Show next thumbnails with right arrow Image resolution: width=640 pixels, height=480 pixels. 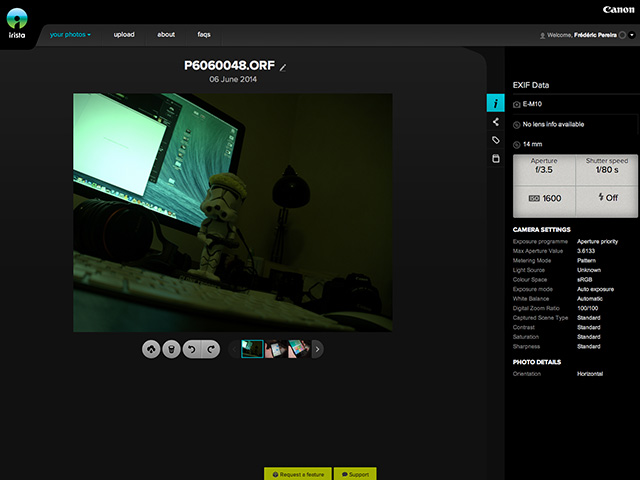pos(318,349)
